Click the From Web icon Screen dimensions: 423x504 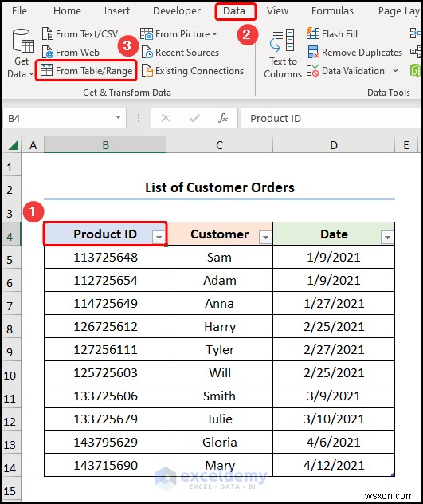tap(48, 52)
